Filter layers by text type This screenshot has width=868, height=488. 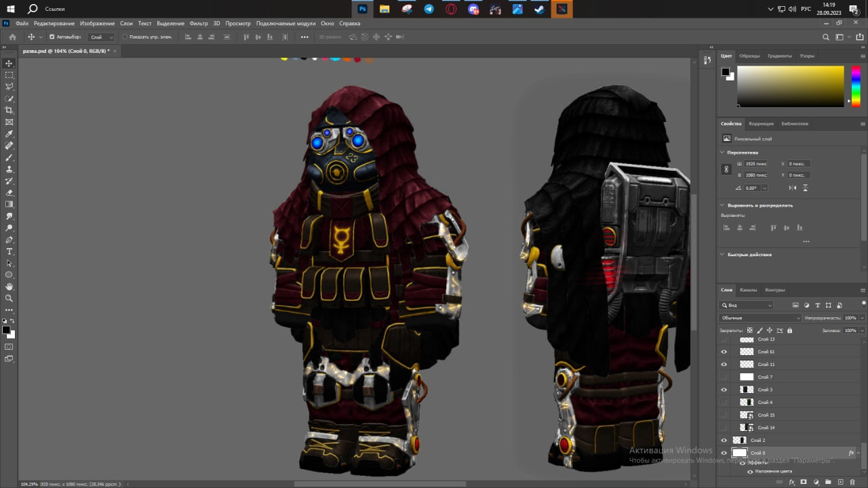tap(817, 306)
